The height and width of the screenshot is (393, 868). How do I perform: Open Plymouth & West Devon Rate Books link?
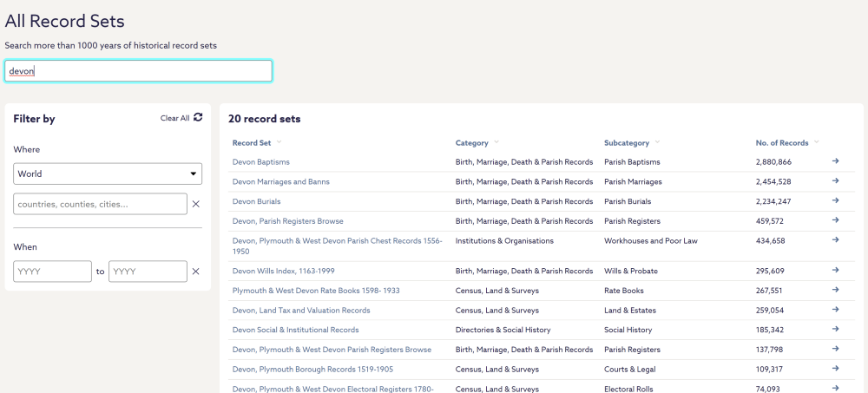coord(316,291)
